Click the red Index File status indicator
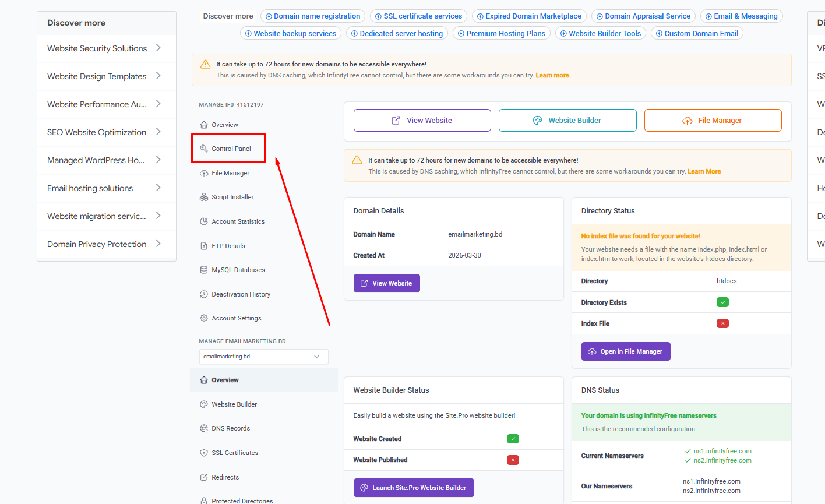The width and height of the screenshot is (825, 504). click(722, 323)
